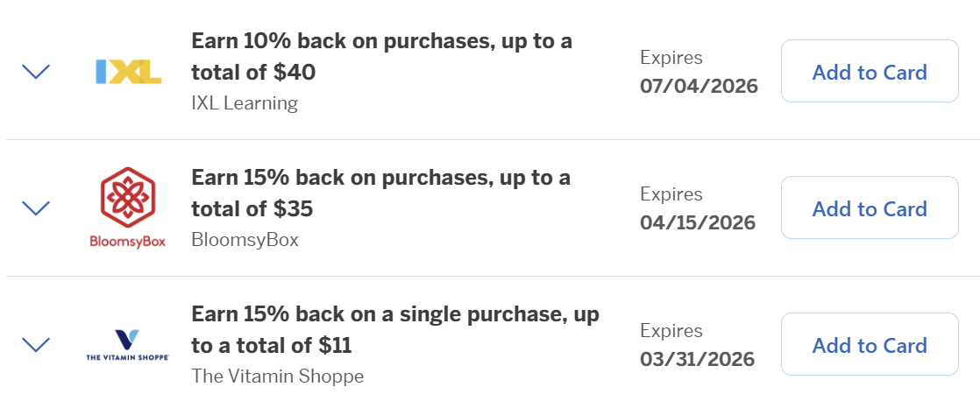Click the BloomsyBox red hexagon logo

[128, 198]
